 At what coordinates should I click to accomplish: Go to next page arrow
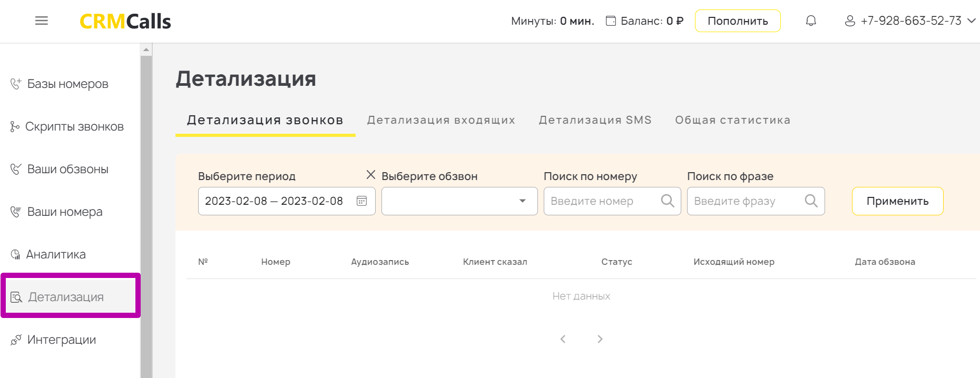point(600,339)
